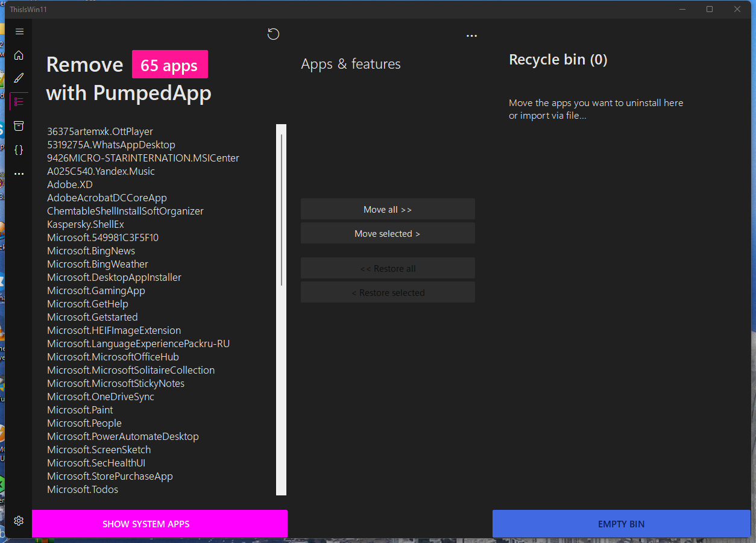Select Microsoft.DesktopAppInstaller entry
Image resolution: width=756 pixels, height=543 pixels.
[x=114, y=277]
